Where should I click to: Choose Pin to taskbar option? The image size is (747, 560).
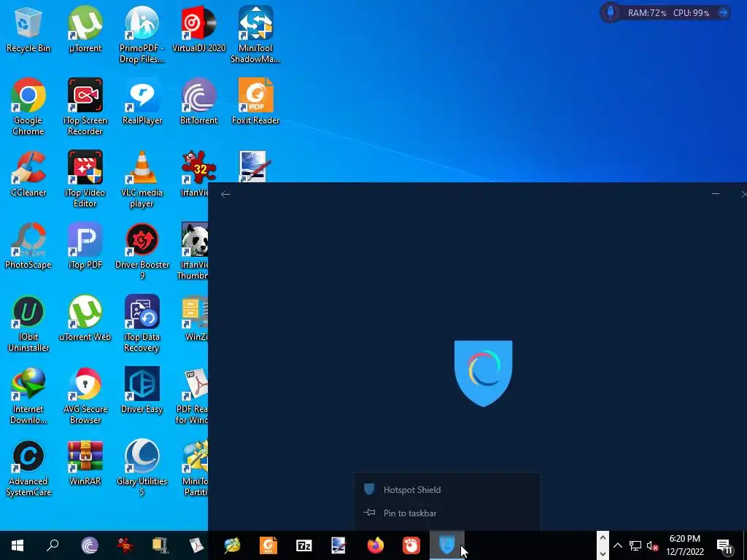click(447, 513)
